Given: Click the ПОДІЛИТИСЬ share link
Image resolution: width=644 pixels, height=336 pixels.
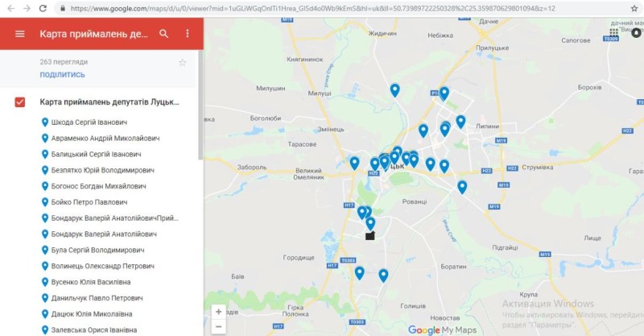Looking at the screenshot, I should coord(62,75).
